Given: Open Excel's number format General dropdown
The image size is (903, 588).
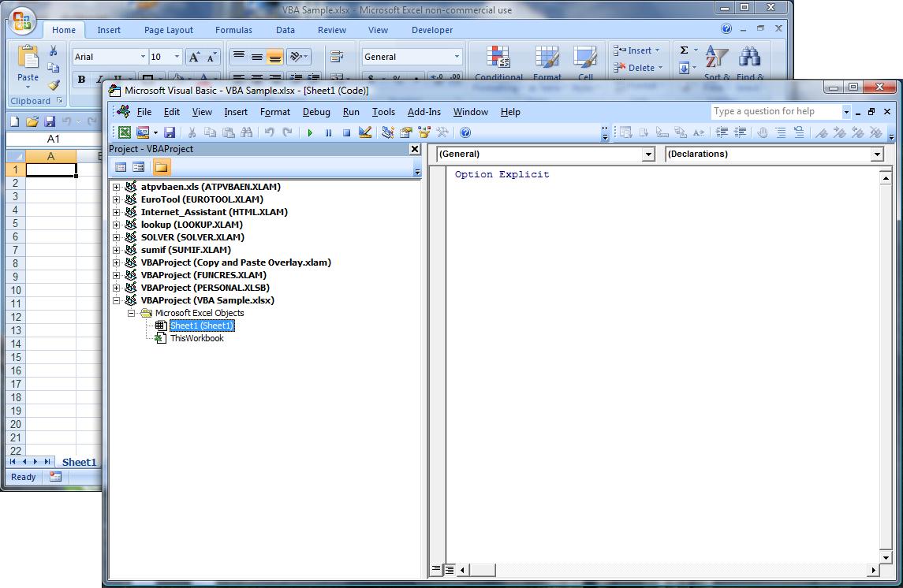Looking at the screenshot, I should coord(457,57).
